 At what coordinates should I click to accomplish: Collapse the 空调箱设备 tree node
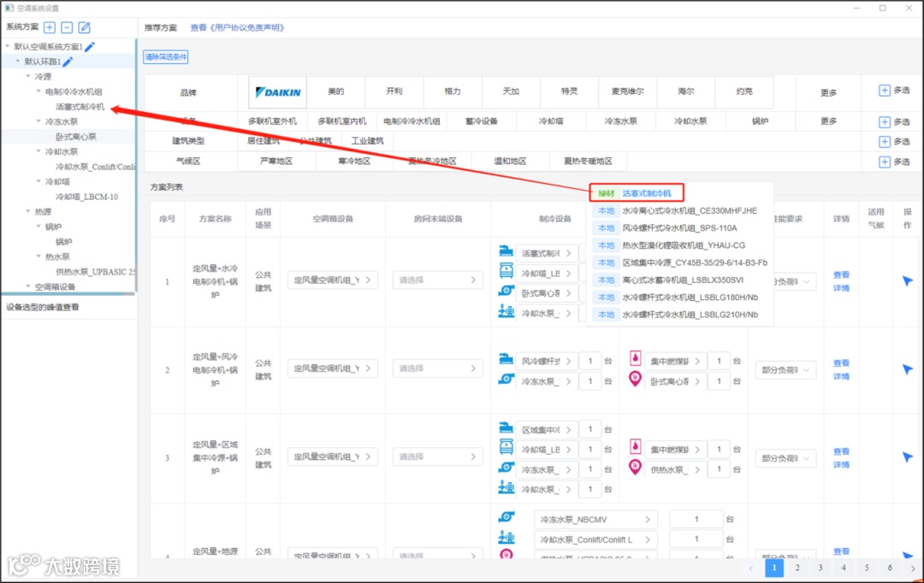coord(28,286)
